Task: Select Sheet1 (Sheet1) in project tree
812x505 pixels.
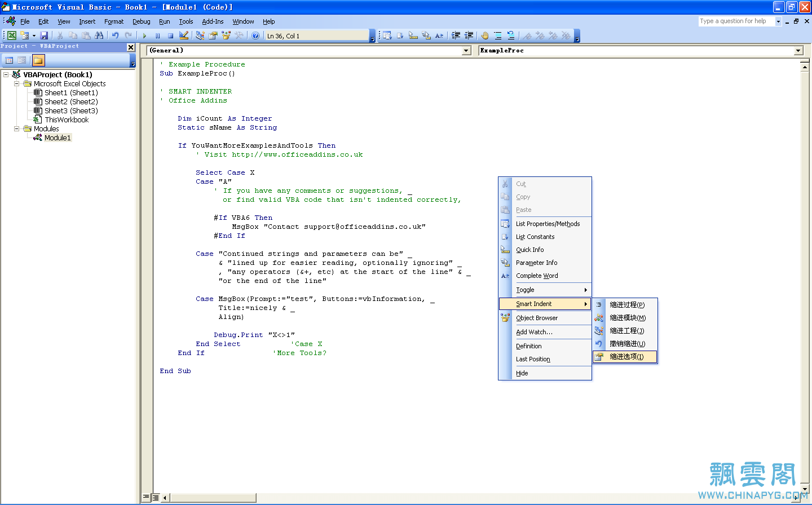Action: click(x=71, y=92)
